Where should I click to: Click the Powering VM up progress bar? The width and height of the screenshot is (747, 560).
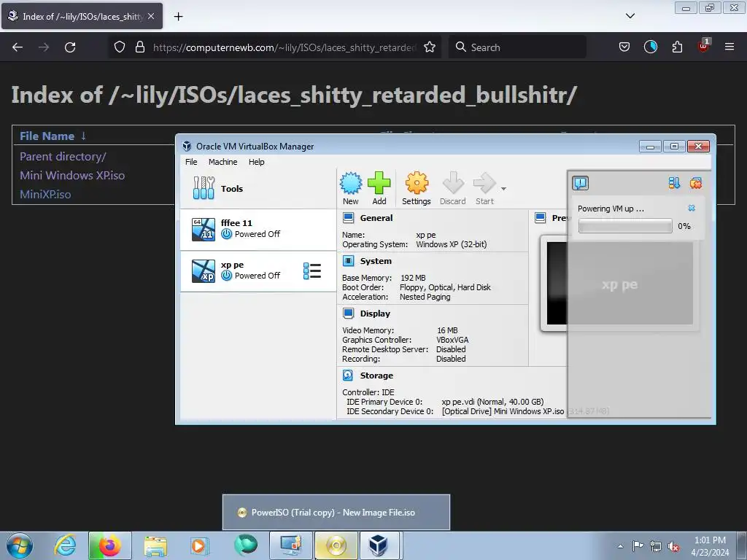point(625,226)
